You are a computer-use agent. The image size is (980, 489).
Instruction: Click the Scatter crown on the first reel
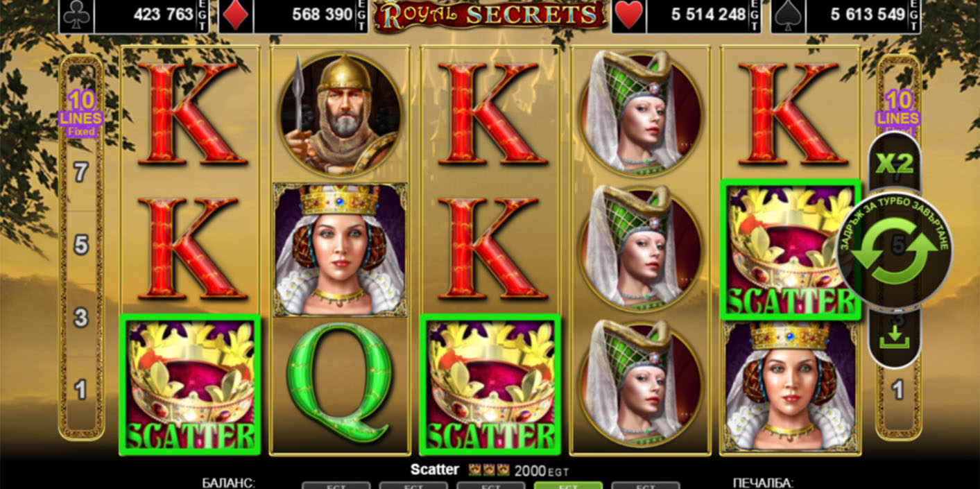pyautogui.click(x=190, y=384)
